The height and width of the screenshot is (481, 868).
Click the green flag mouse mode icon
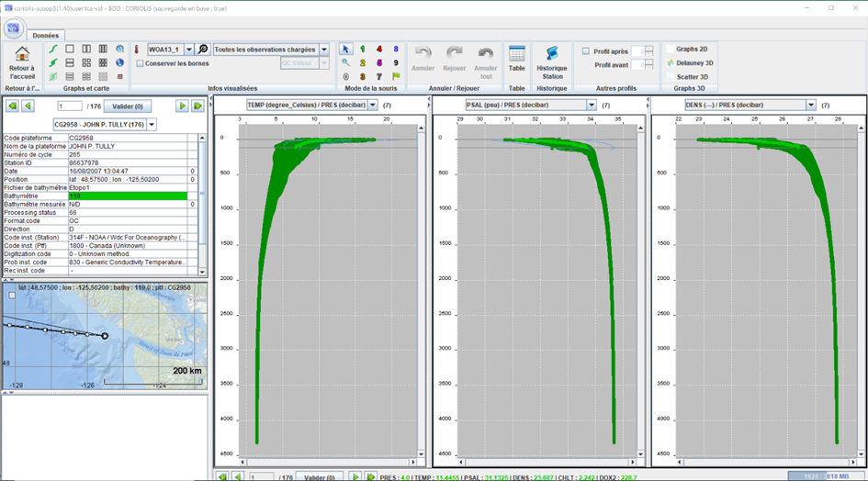(x=396, y=77)
